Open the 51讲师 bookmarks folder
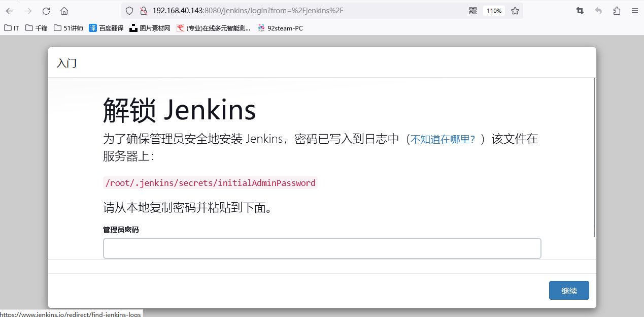644x317 pixels. click(x=69, y=28)
